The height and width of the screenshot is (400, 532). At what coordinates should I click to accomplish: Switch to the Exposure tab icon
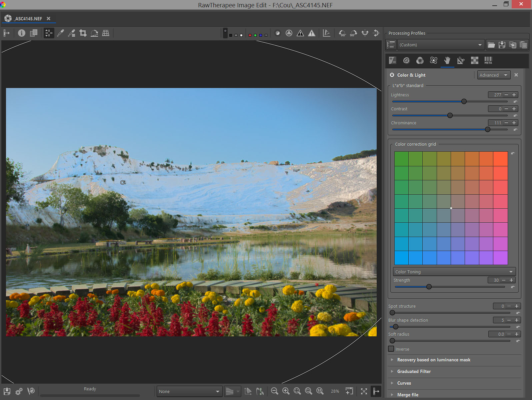click(x=392, y=60)
